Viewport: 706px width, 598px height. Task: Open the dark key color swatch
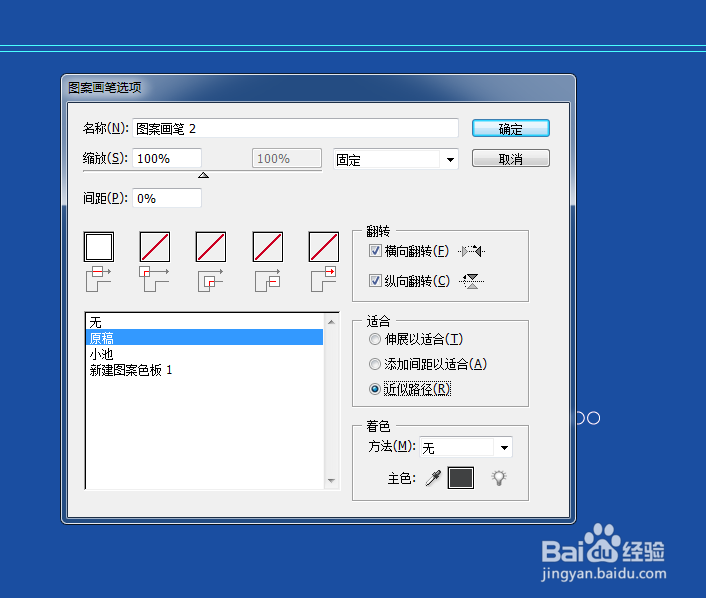[x=461, y=478]
